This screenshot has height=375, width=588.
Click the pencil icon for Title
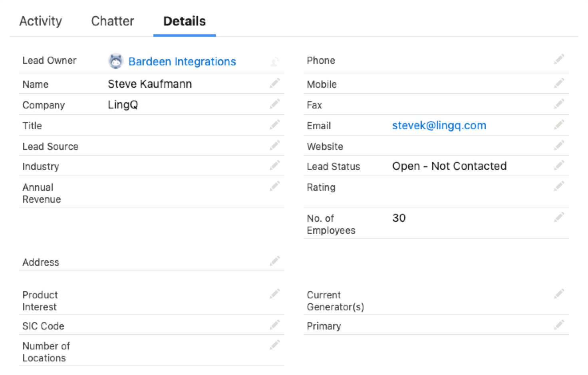275,124
